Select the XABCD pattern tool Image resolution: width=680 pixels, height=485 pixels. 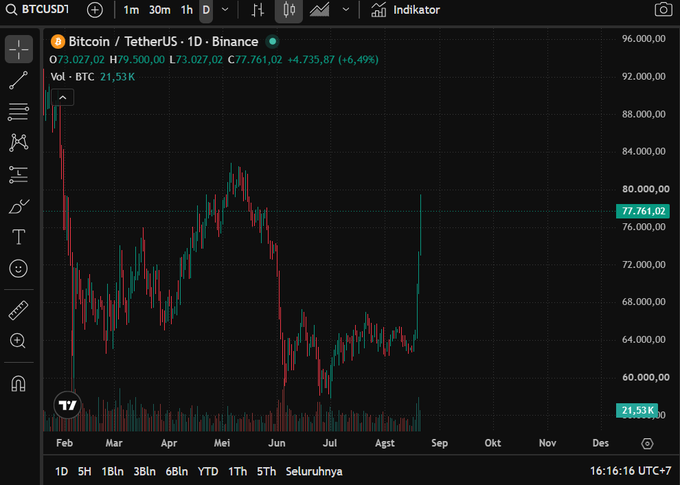click(19, 143)
